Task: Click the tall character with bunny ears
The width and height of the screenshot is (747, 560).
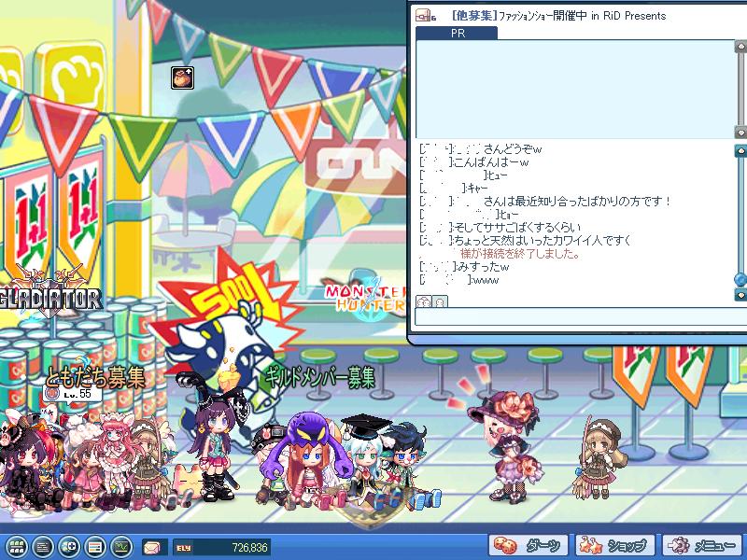Action: pyautogui.click(x=215, y=438)
